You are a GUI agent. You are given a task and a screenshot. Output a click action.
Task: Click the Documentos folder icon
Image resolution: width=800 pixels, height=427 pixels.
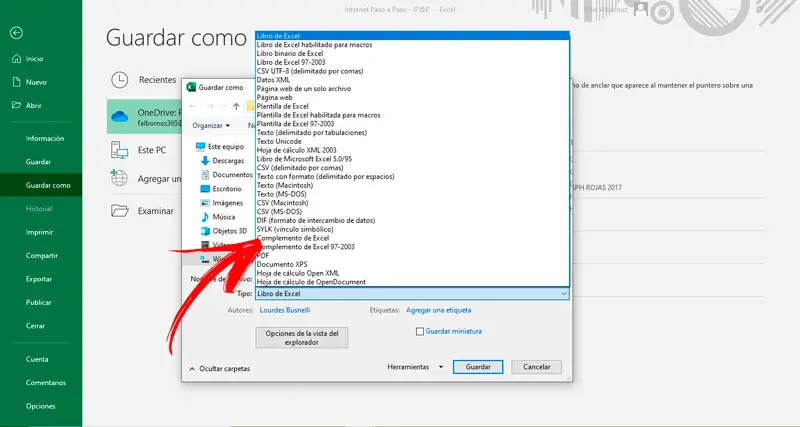pyautogui.click(x=205, y=175)
